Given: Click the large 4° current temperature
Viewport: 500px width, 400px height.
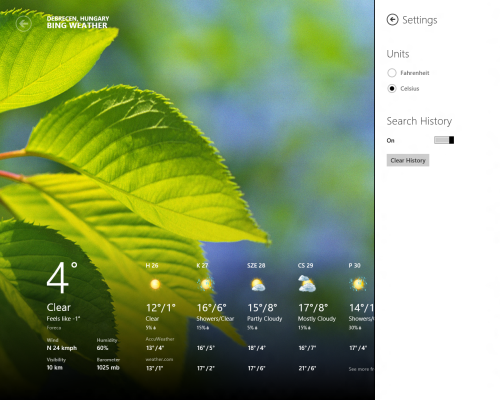Looking at the screenshot, I should click(x=62, y=277).
